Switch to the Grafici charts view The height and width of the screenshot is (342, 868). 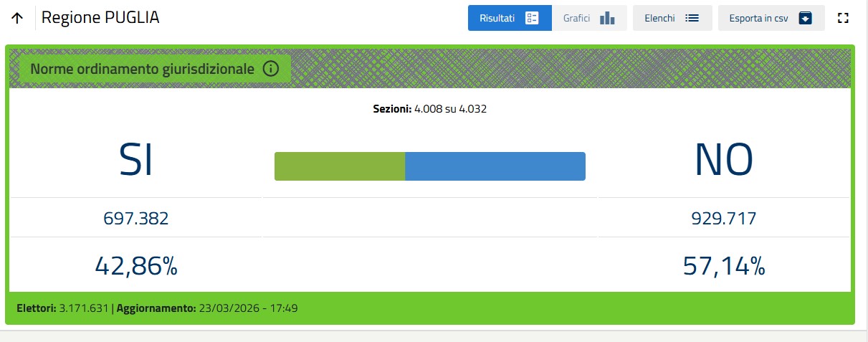[588, 18]
